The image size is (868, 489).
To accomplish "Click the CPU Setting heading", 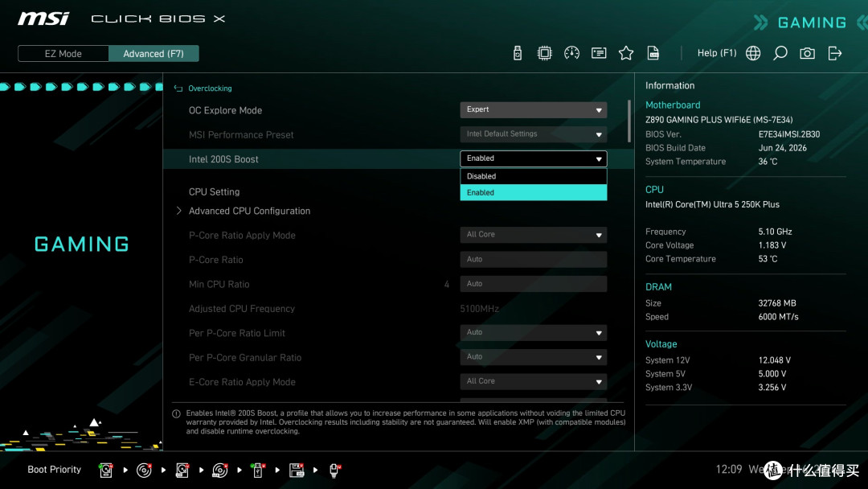I will click(214, 192).
